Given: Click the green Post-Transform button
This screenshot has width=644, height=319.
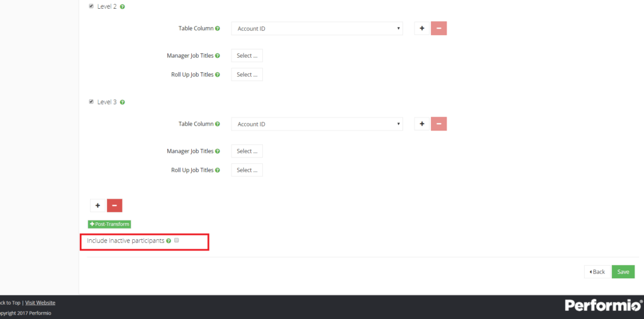Looking at the screenshot, I should (109, 224).
